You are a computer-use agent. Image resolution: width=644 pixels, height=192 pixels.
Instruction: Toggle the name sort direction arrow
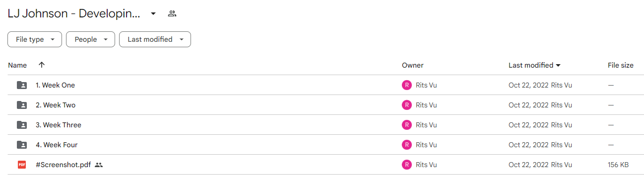click(x=42, y=65)
